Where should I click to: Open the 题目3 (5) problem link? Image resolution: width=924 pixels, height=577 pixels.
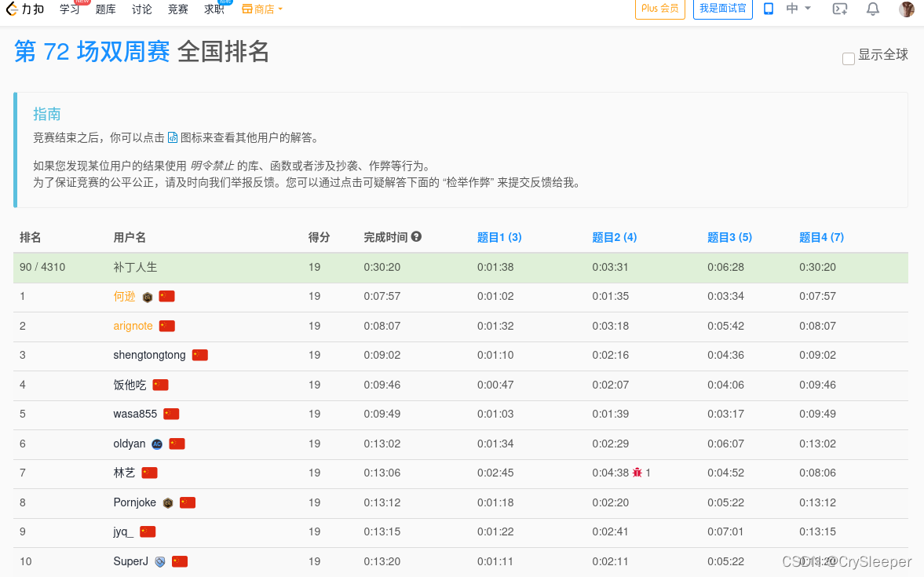729,237
